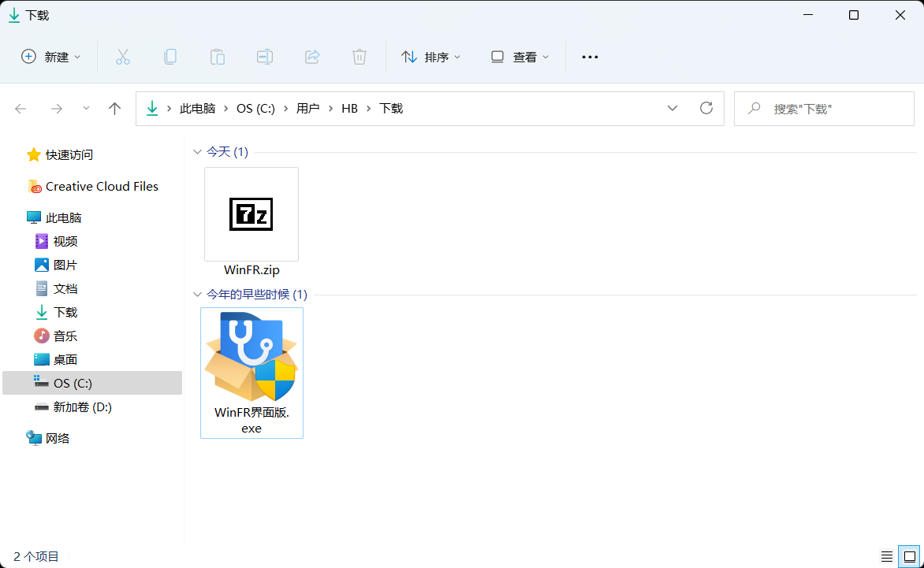Click 下载 in the address path
Screen dimensions: 924x568
pos(391,108)
